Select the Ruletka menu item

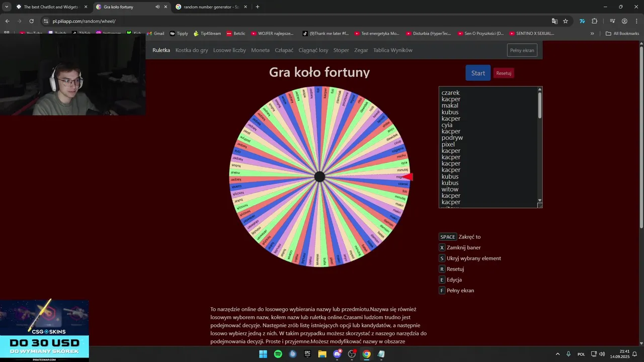(161, 50)
